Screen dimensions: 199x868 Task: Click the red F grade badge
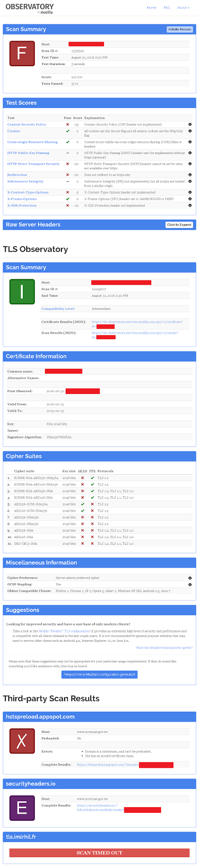[22, 54]
